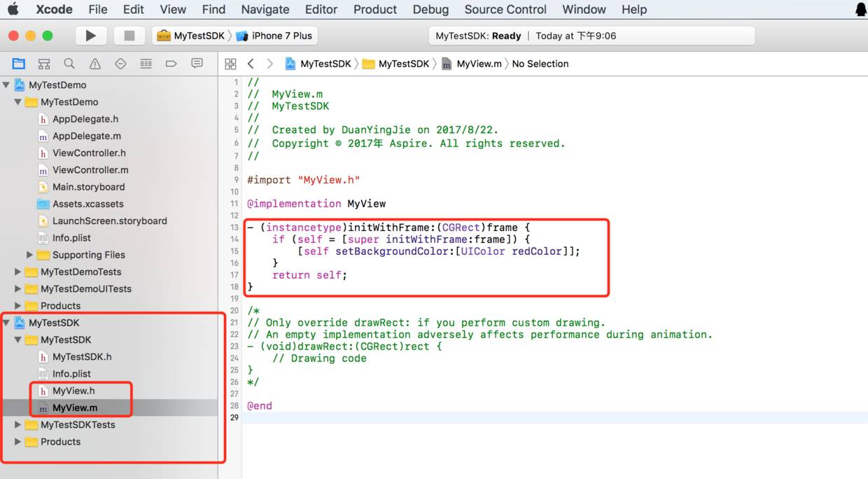
Task: Click the #import "MyView.h" line
Action: coord(303,180)
